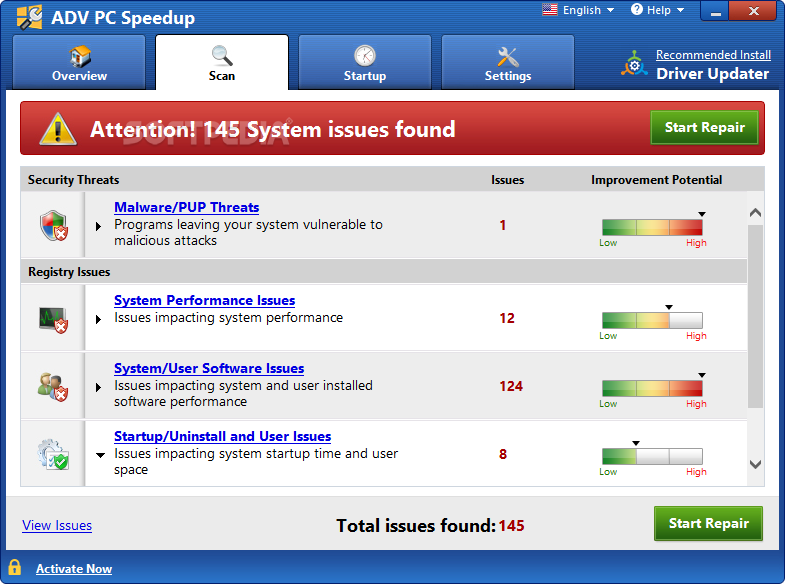Click the System/User Software improvement gauge
785x584 pixels.
coord(652,388)
